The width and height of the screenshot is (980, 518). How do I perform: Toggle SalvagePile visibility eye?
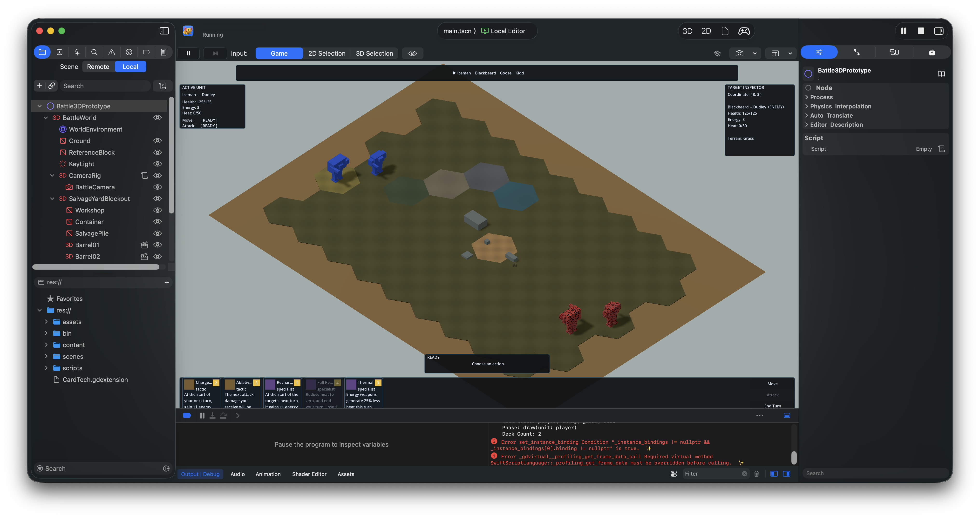click(157, 233)
